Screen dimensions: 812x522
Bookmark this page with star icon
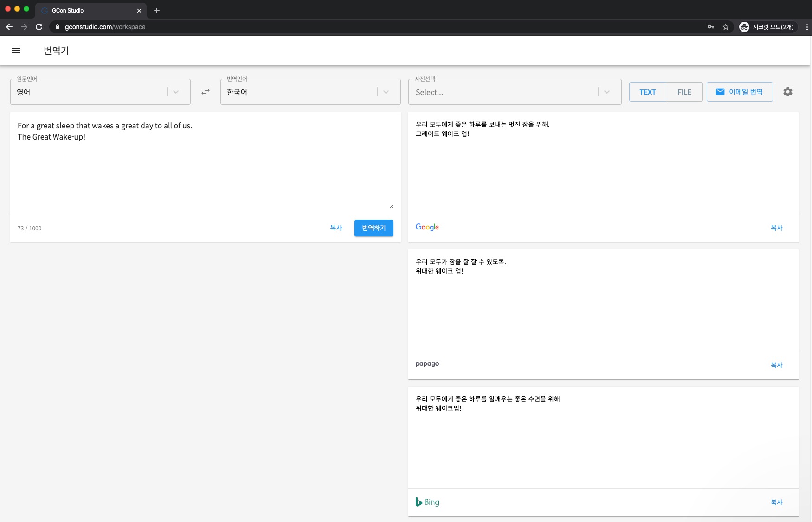726,27
